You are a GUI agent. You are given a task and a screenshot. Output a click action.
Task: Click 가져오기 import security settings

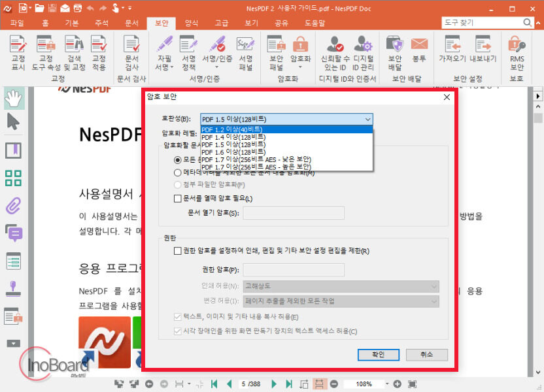pos(452,50)
